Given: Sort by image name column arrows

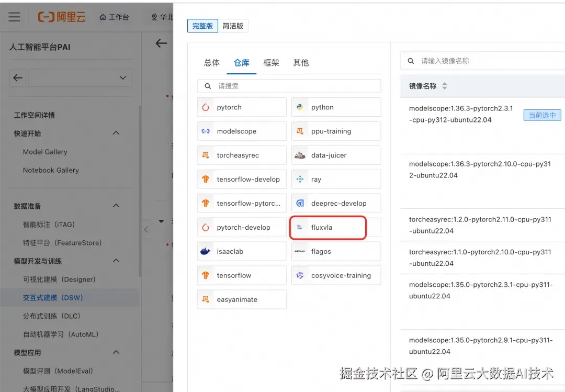Looking at the screenshot, I should (x=444, y=86).
